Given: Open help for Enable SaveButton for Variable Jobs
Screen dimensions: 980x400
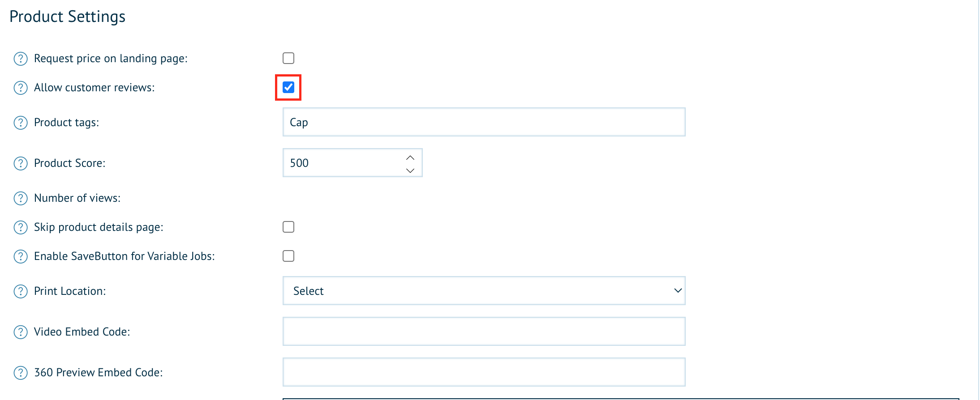Looking at the screenshot, I should click(21, 256).
